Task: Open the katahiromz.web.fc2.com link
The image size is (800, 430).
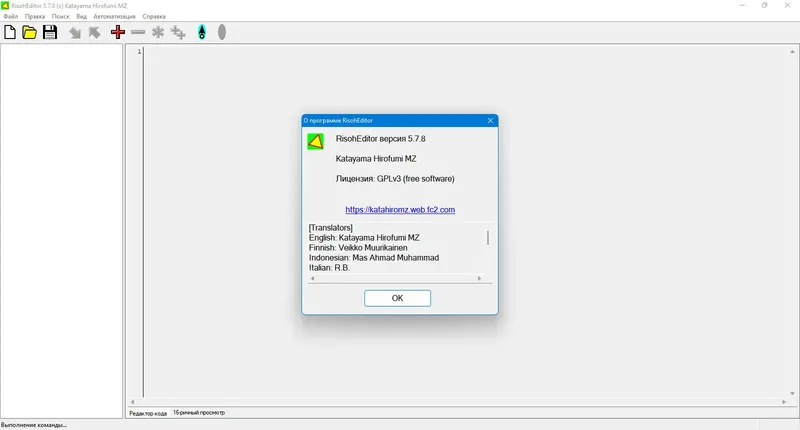Action: click(400, 210)
